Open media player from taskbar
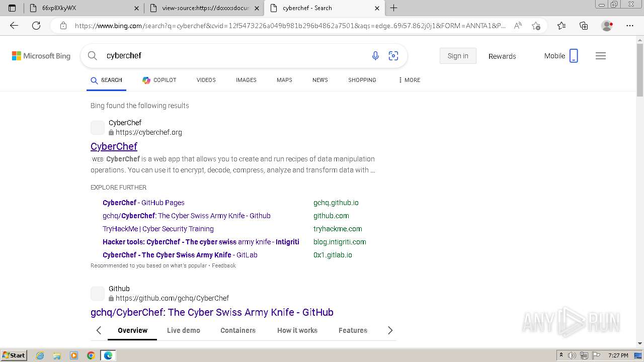 (x=74, y=355)
